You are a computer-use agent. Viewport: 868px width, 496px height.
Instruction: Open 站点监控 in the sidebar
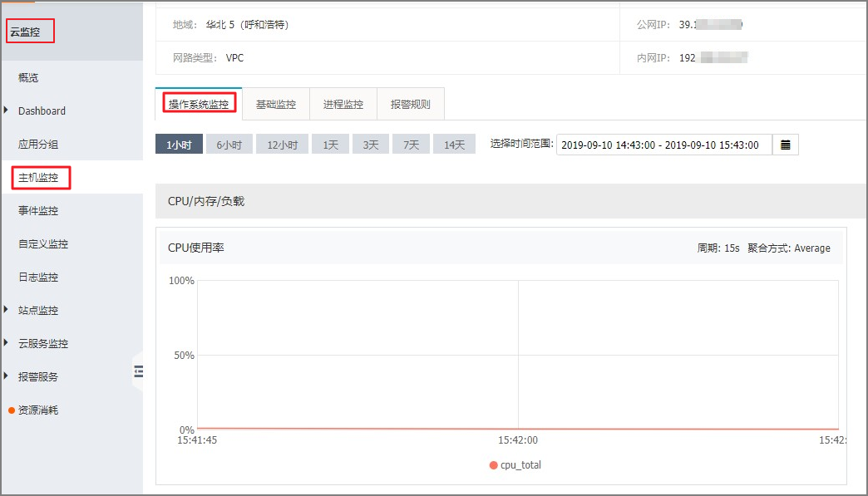[x=37, y=310]
